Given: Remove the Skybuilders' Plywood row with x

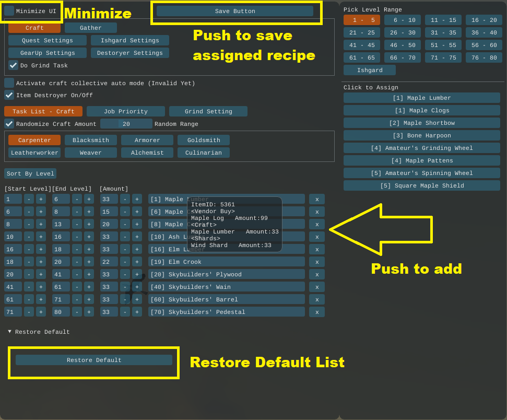Looking at the screenshot, I should click(316, 274).
